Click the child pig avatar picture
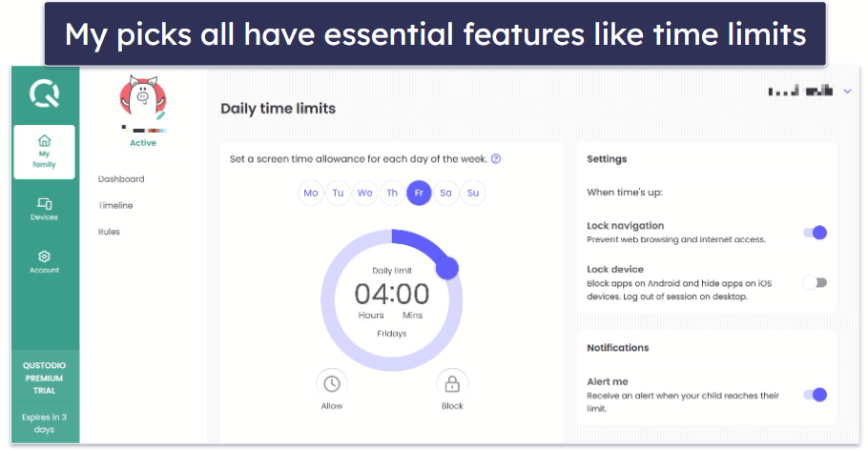Screen dimensions: 868x450 pos(143,98)
